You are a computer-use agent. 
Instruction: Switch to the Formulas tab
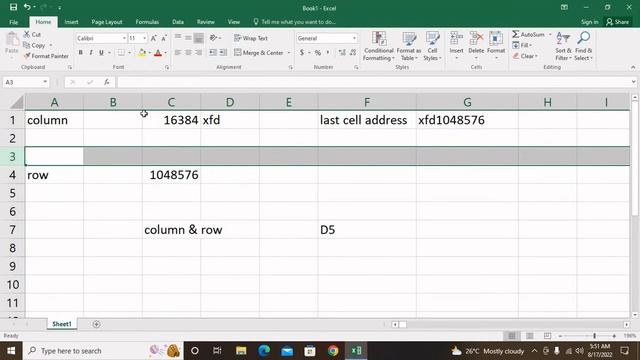(x=147, y=22)
